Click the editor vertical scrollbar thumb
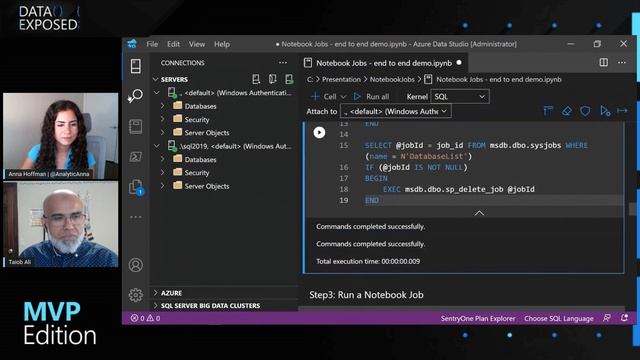The width and height of the screenshot is (640, 360). 632,209
